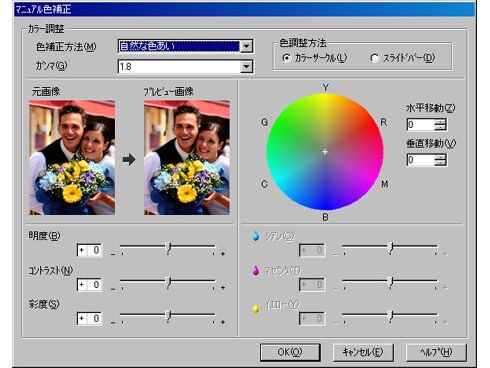Click the yellow ink drop icon
Image resolution: width=490 pixels, height=368 pixels.
(x=256, y=308)
